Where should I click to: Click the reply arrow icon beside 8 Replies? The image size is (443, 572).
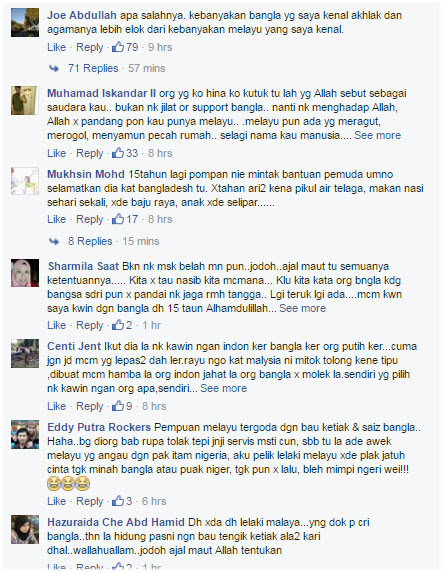pyautogui.click(x=54, y=241)
